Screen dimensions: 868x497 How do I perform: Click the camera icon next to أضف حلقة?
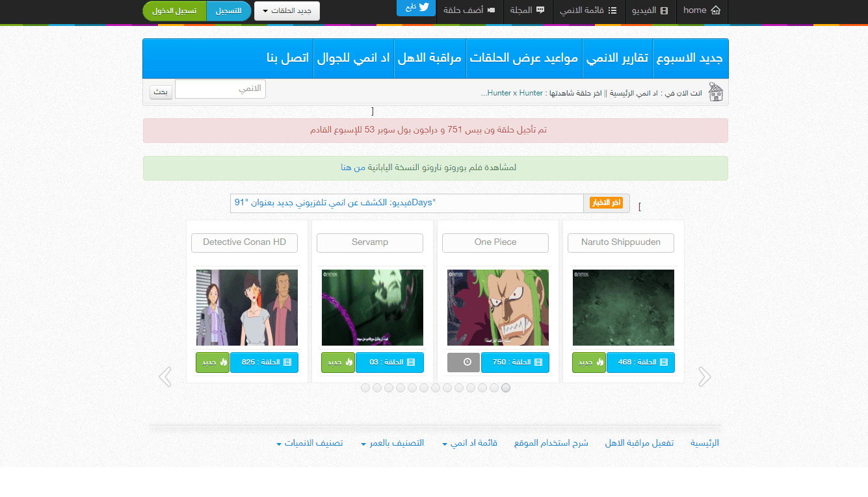[x=492, y=10]
